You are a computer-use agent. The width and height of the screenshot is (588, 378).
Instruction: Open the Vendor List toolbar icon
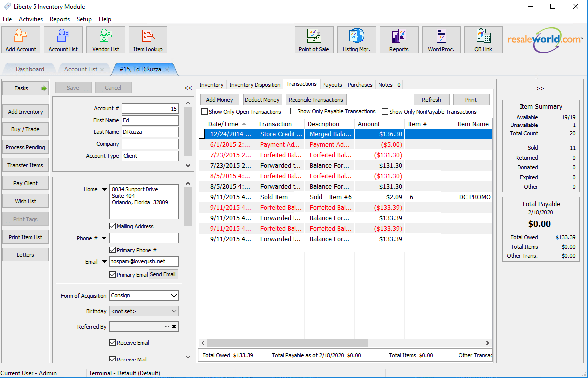pos(105,40)
